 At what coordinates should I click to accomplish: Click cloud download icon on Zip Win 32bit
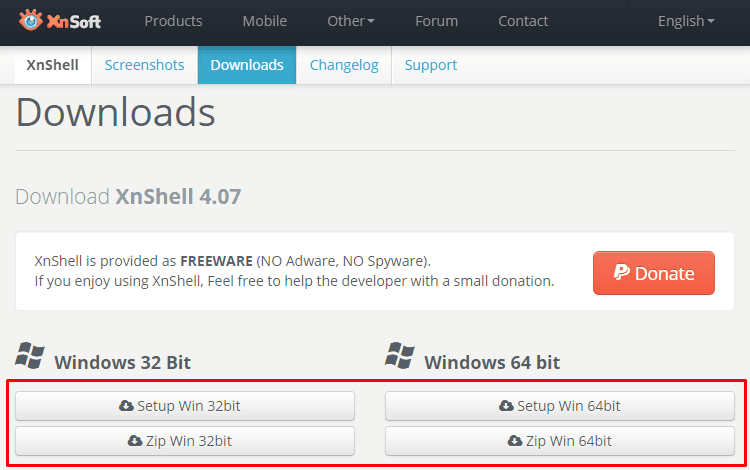pyautogui.click(x=135, y=441)
